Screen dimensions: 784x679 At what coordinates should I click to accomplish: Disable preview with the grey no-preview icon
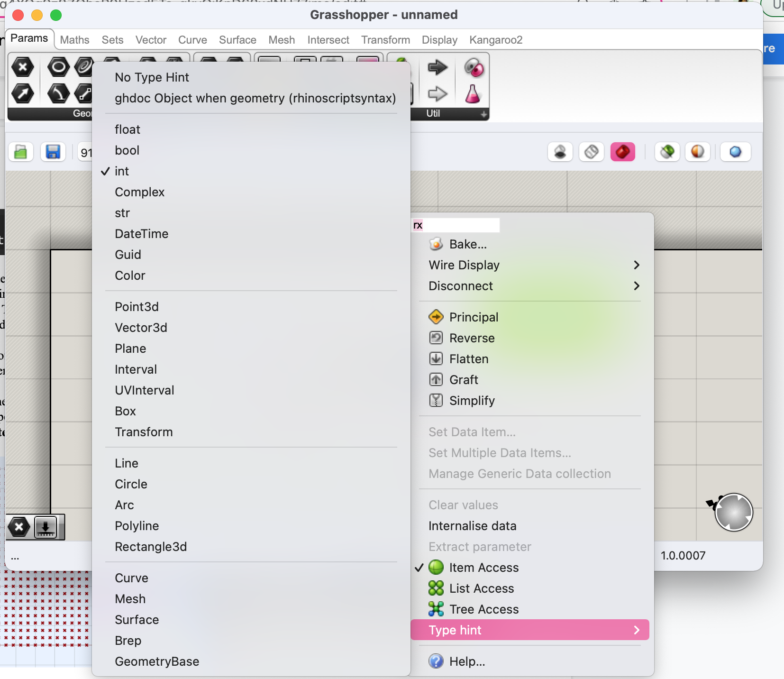[560, 152]
